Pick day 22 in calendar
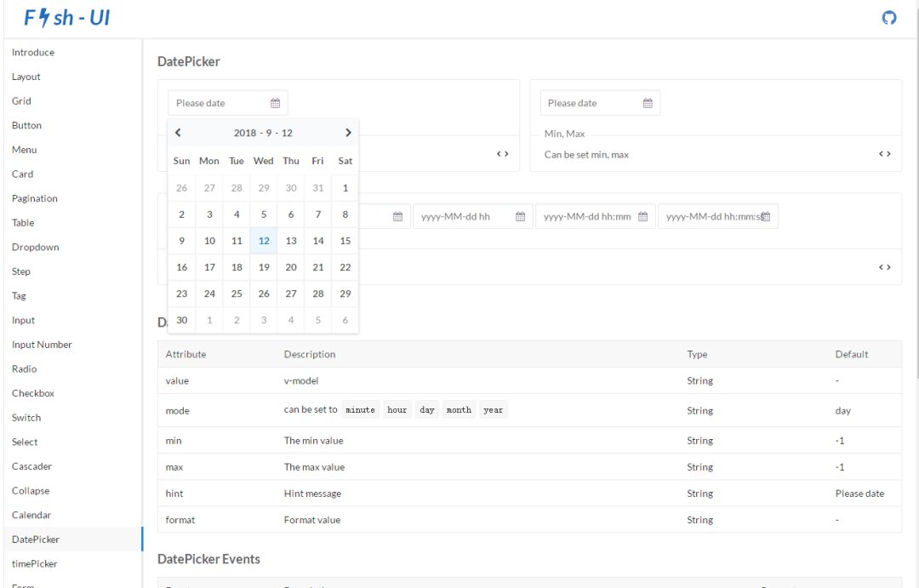Screen dimensions: 919x588 coord(345,266)
